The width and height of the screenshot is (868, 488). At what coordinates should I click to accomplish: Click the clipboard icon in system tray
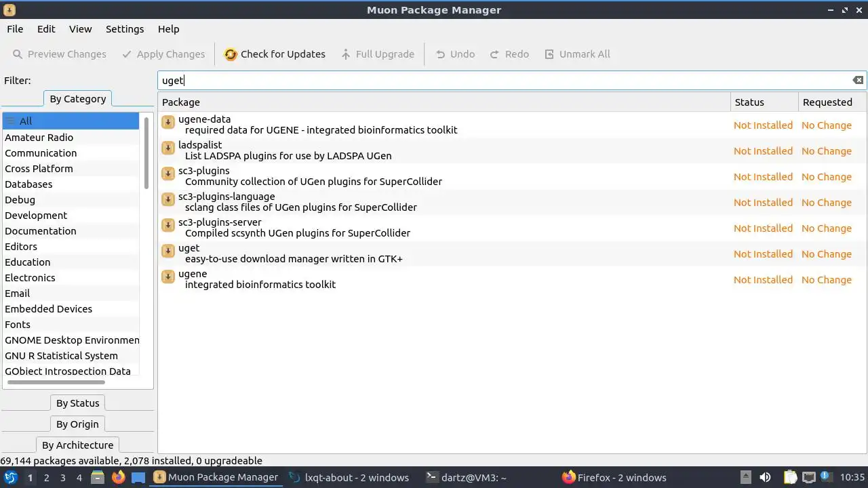click(x=789, y=478)
